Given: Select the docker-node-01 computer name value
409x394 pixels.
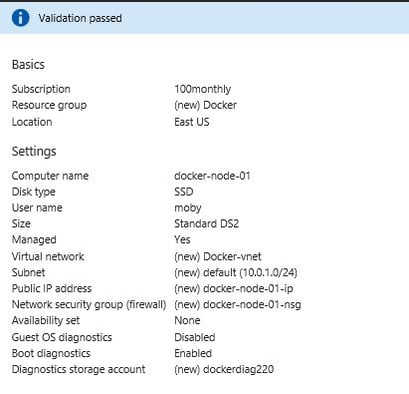Looking at the screenshot, I should coord(212,176).
